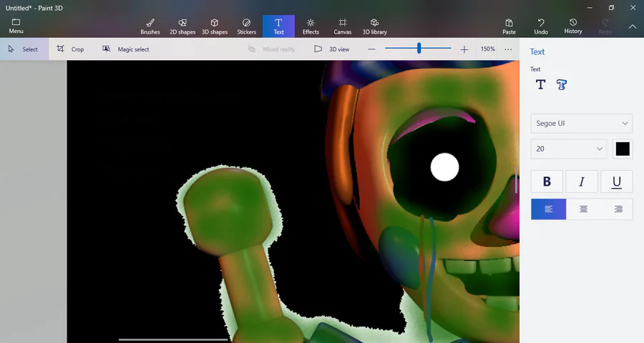Select the 2D text option
Viewport: 644px width, 343px height.
540,84
